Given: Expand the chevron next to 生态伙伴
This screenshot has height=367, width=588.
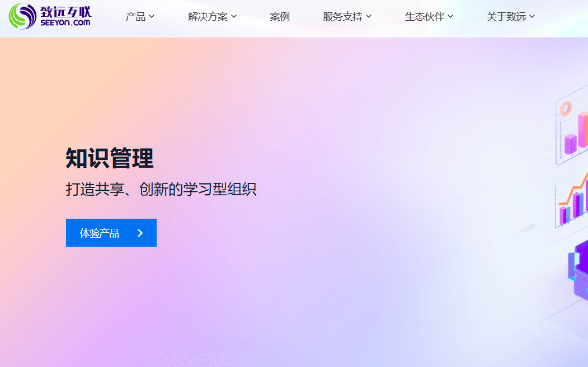Looking at the screenshot, I should pyautogui.click(x=450, y=16).
